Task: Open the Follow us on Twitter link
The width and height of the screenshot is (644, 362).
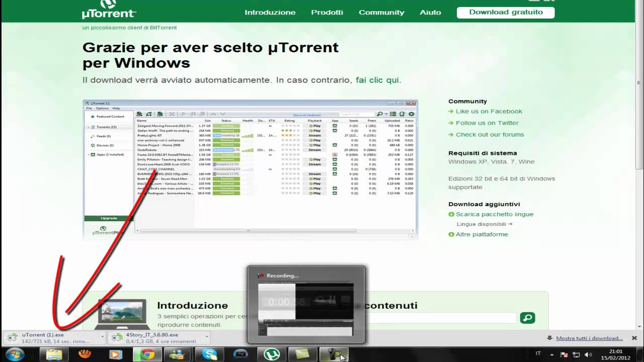Action: point(487,123)
